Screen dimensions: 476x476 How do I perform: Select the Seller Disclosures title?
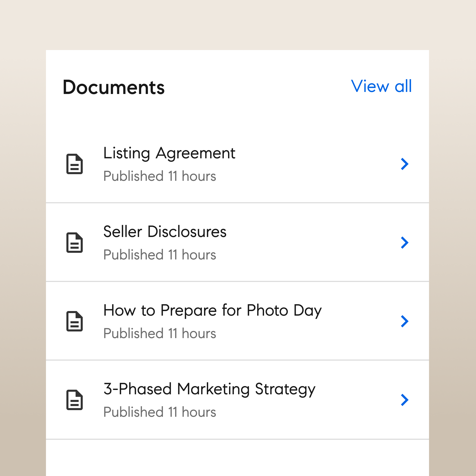tap(165, 232)
